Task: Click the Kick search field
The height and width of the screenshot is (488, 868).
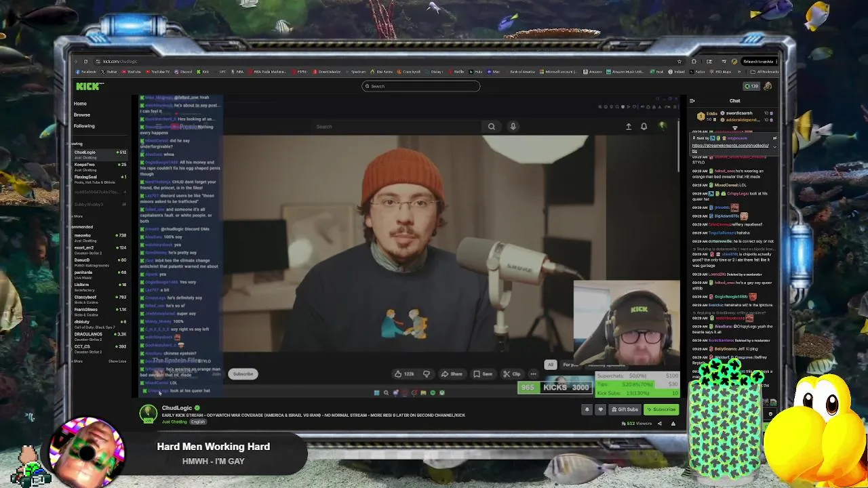Action: click(x=420, y=86)
